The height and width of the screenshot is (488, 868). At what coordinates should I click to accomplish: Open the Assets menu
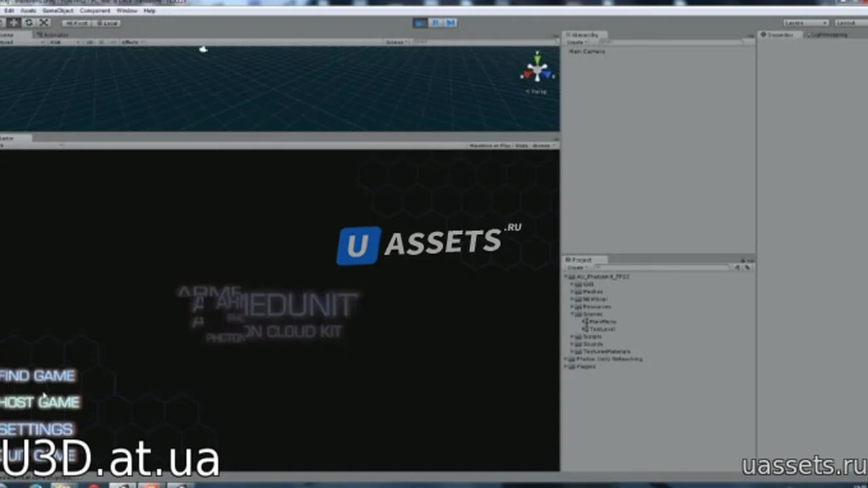[x=28, y=11]
